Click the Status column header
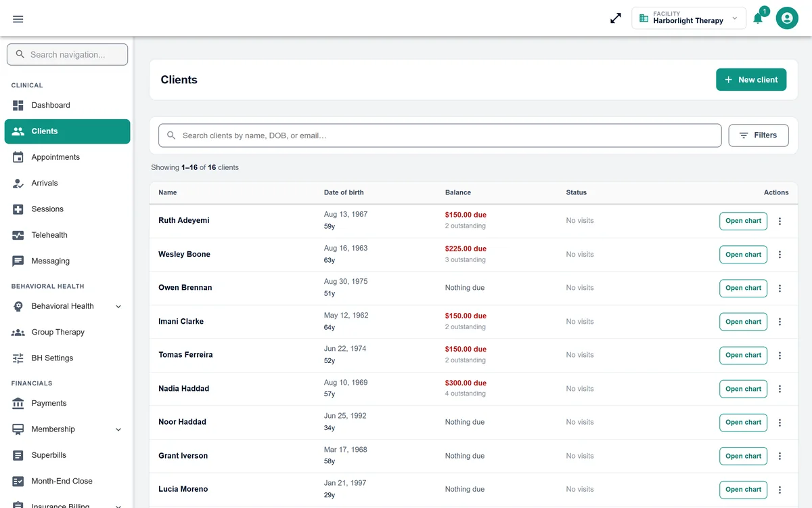The width and height of the screenshot is (812, 508). pyautogui.click(x=577, y=192)
